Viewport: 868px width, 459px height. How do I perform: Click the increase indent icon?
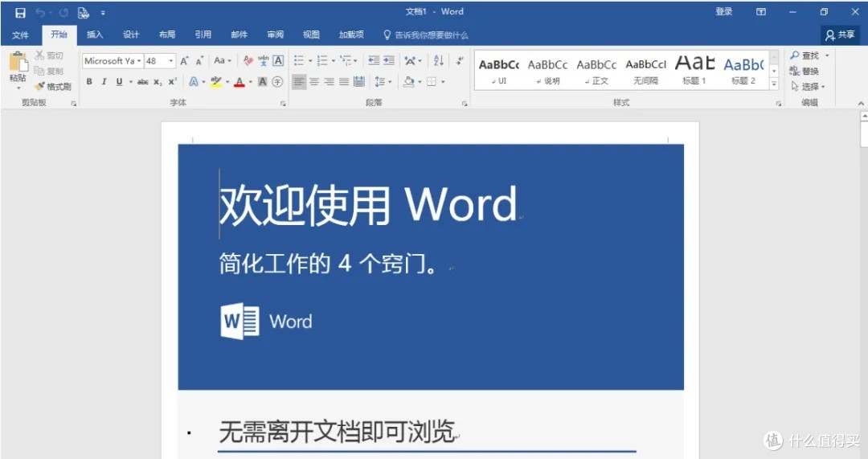coord(389,60)
